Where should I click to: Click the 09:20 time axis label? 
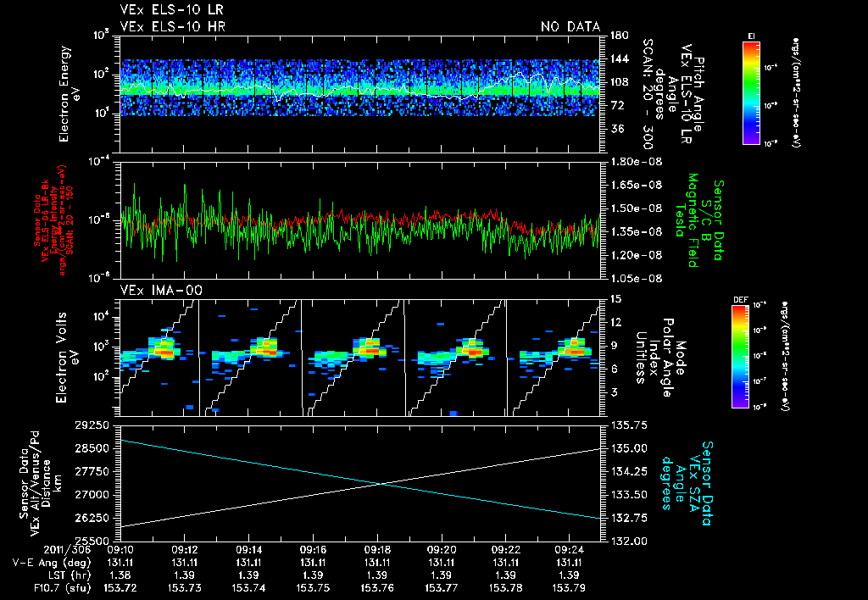pyautogui.click(x=441, y=551)
